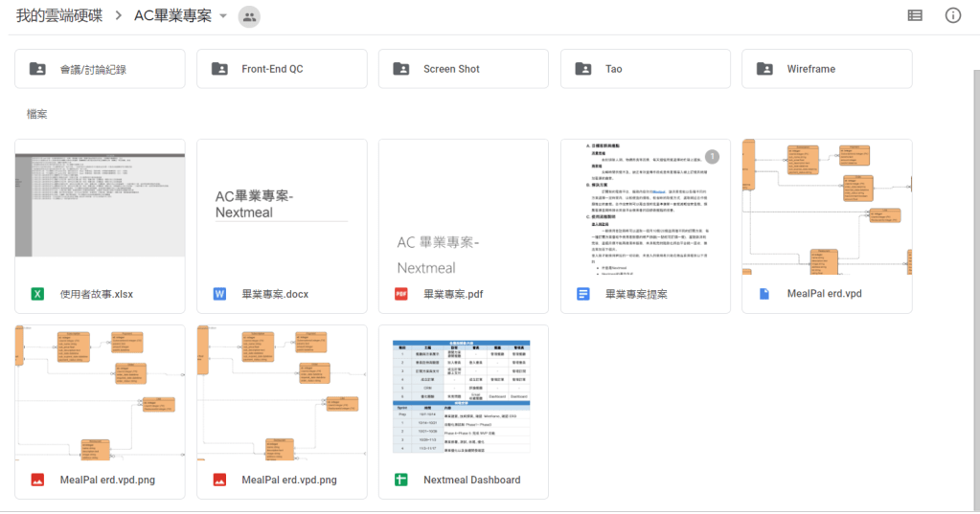Click the Excel icon of 使用者故事.xlsx

(x=37, y=294)
